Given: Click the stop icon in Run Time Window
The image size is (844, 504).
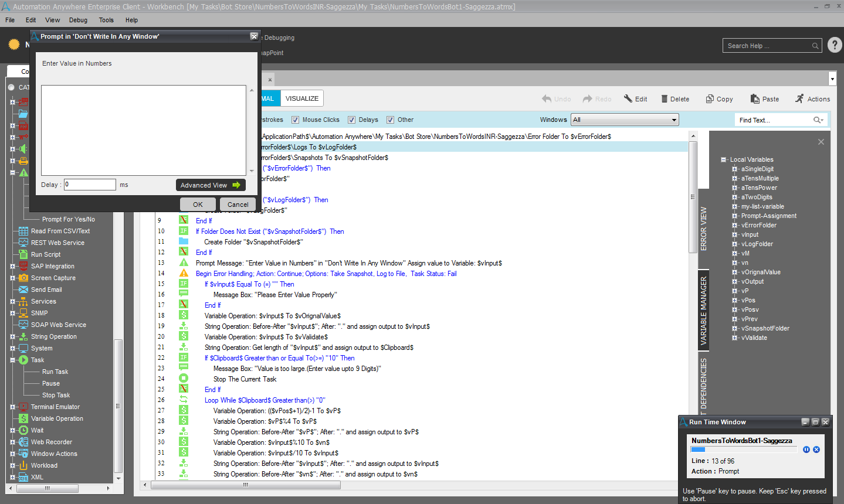Looking at the screenshot, I should pyautogui.click(x=816, y=449).
